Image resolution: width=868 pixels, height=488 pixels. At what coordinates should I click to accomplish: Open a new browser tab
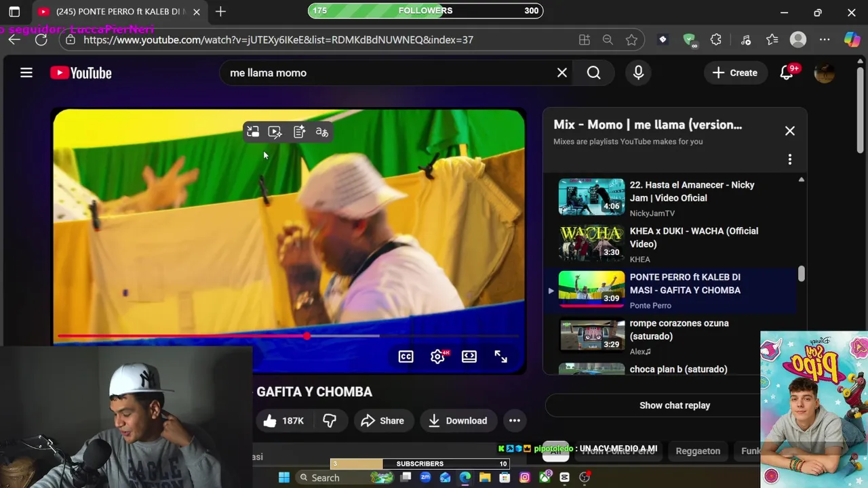point(220,12)
